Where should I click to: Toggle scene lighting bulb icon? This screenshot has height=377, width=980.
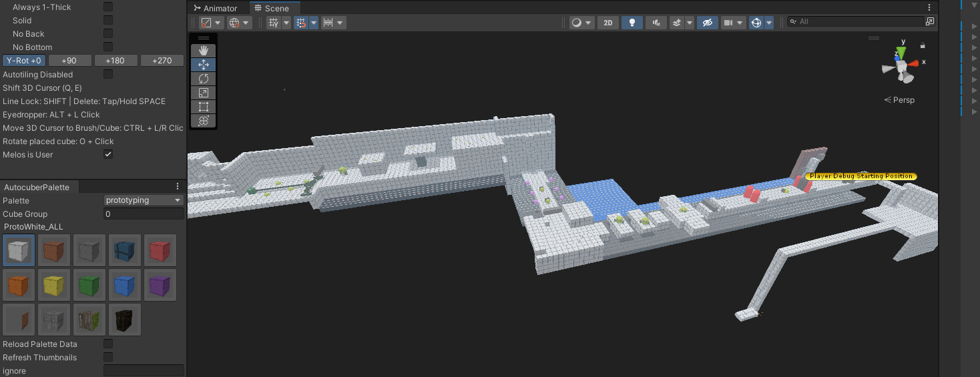click(632, 22)
